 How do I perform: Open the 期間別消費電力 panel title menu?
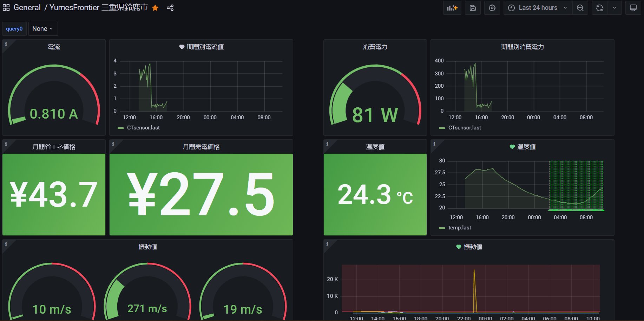[x=523, y=47]
